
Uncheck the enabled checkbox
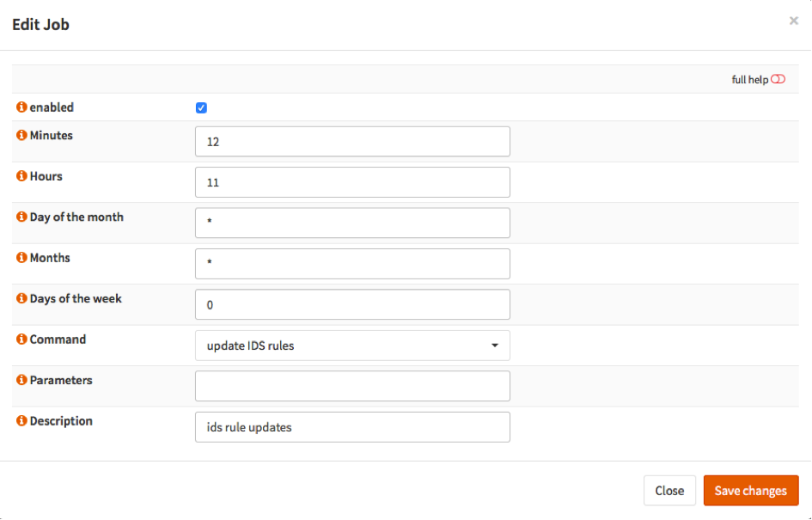(201, 108)
